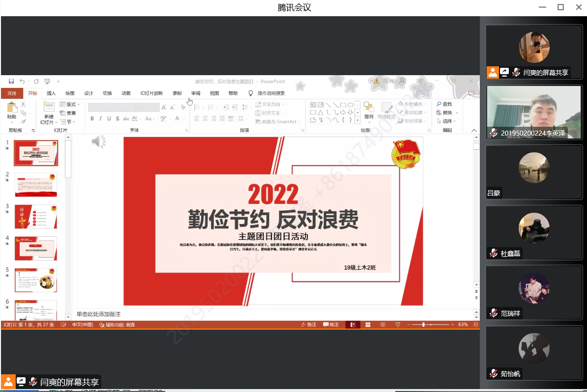This screenshot has width=587, height=392.
Task: Click the speaker audio icon on the slide
Action: (x=98, y=142)
